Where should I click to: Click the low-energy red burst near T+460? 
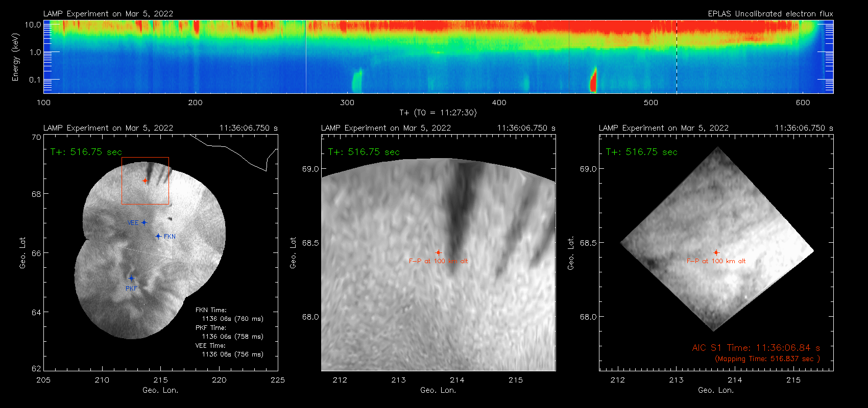pos(593,81)
